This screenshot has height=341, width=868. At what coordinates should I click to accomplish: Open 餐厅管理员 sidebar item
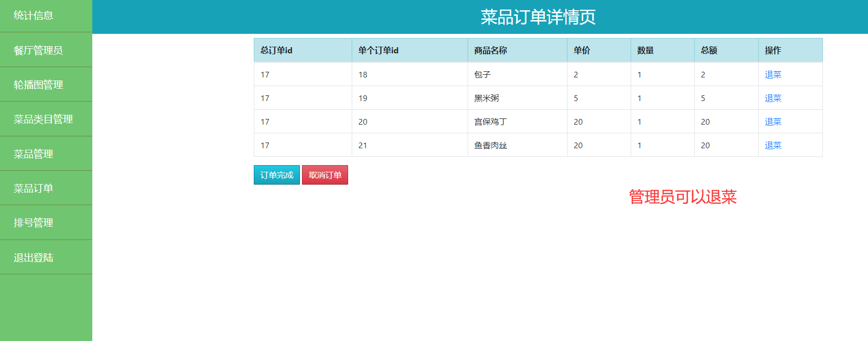pos(46,50)
